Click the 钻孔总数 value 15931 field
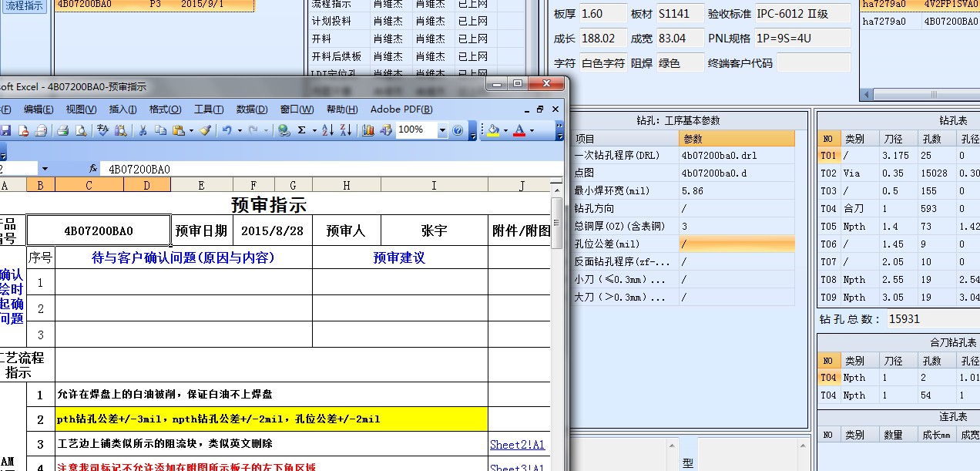The image size is (980, 471). (932, 319)
